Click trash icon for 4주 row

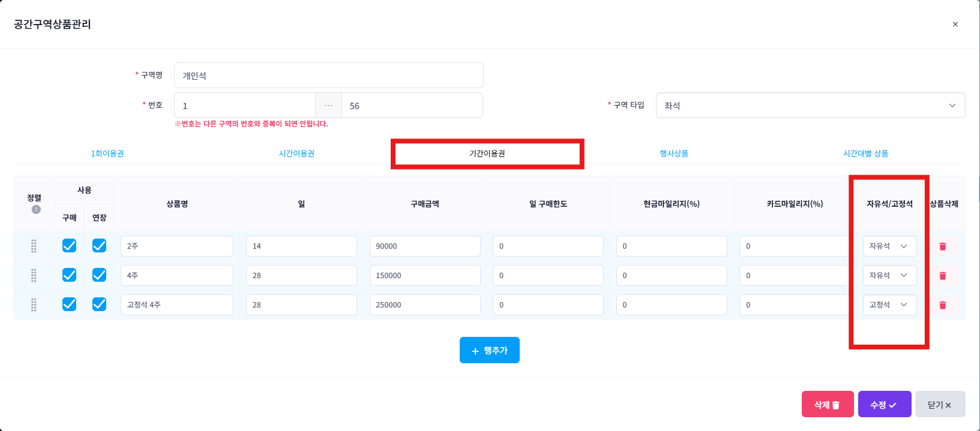click(942, 276)
